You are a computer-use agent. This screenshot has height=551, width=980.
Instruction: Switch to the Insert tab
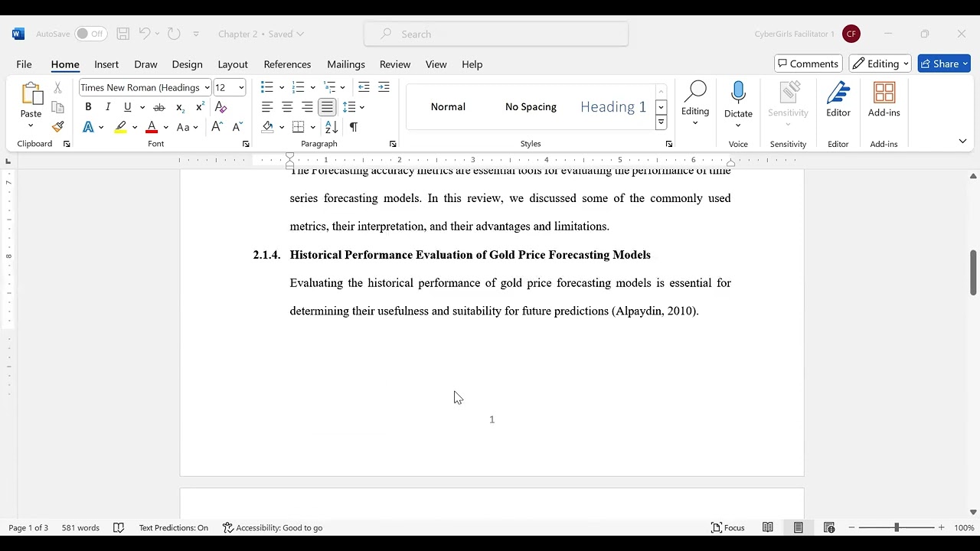point(106,64)
